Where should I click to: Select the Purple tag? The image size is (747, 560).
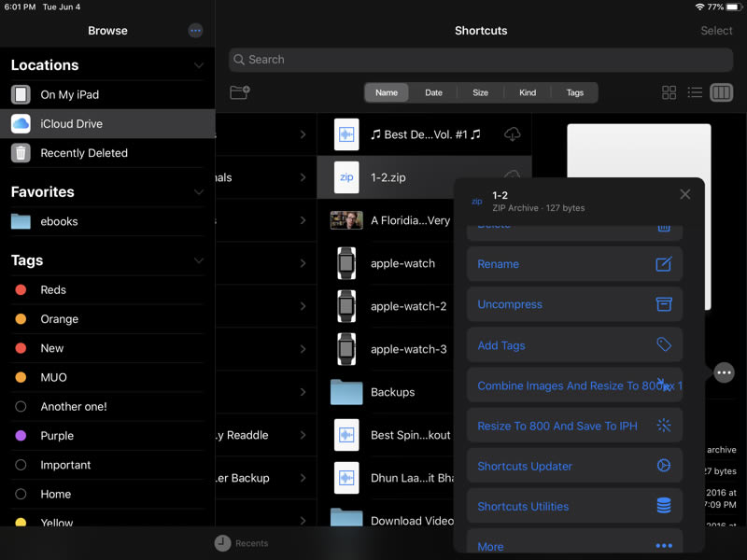[x=57, y=436]
